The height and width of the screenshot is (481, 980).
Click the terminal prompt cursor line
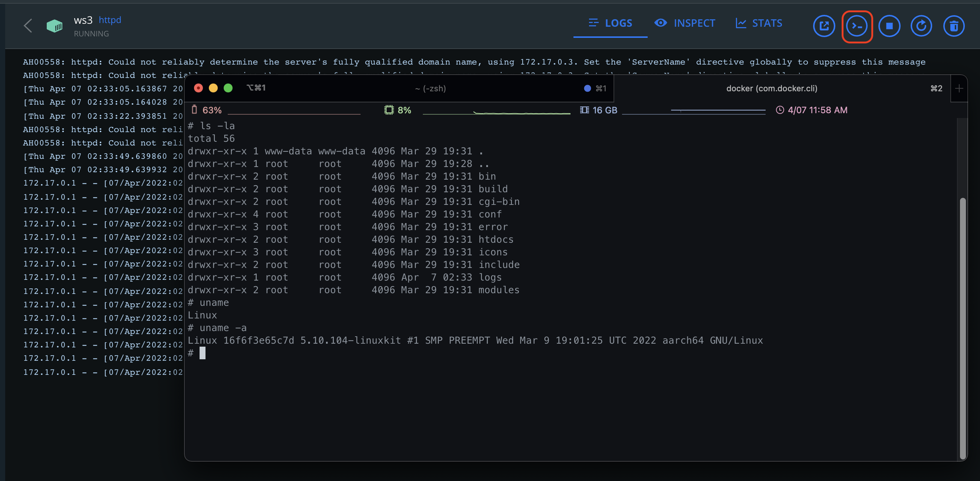tap(203, 353)
